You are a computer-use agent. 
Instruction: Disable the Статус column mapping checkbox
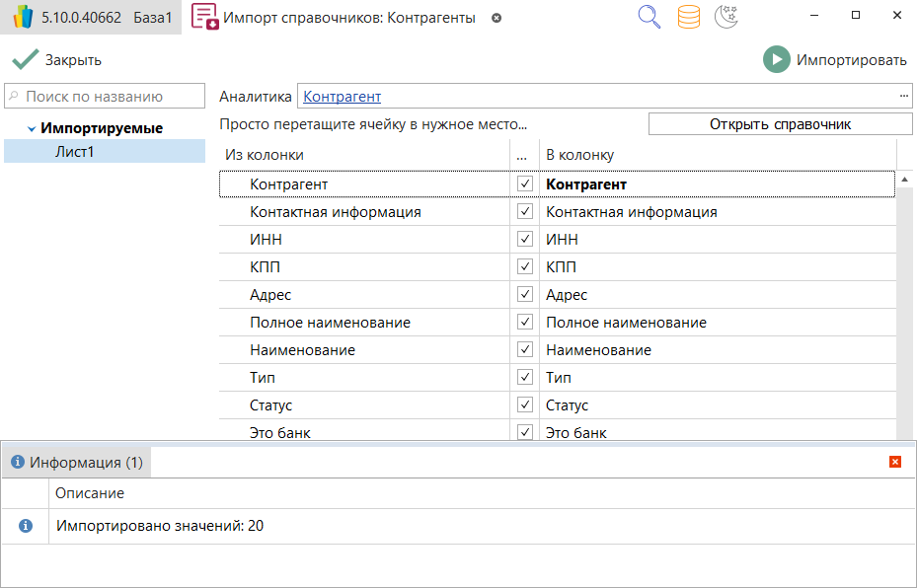tap(525, 405)
